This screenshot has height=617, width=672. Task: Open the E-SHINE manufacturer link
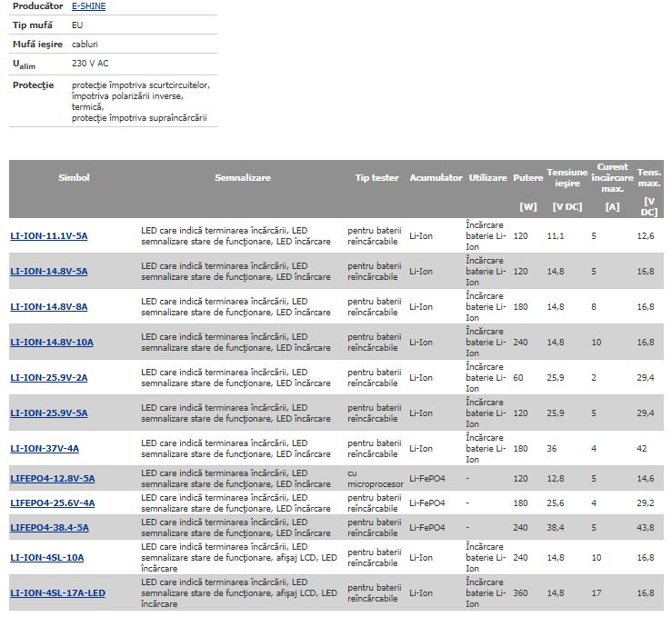point(88,6)
